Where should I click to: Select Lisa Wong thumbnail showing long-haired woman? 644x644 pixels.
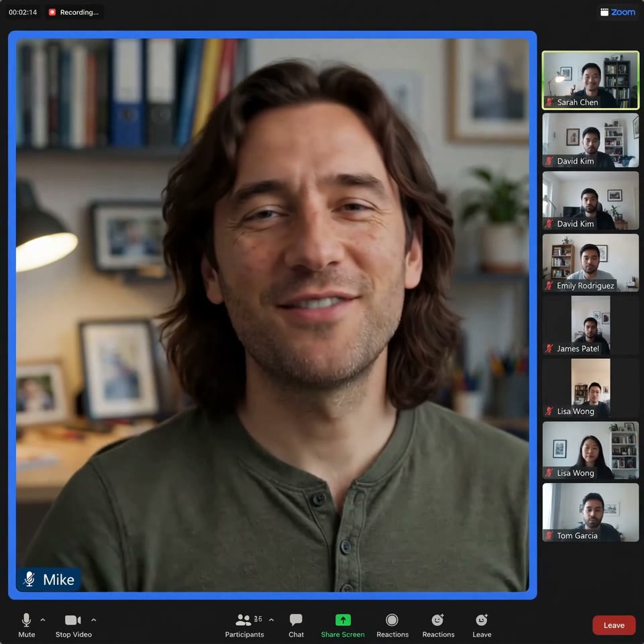coord(590,450)
